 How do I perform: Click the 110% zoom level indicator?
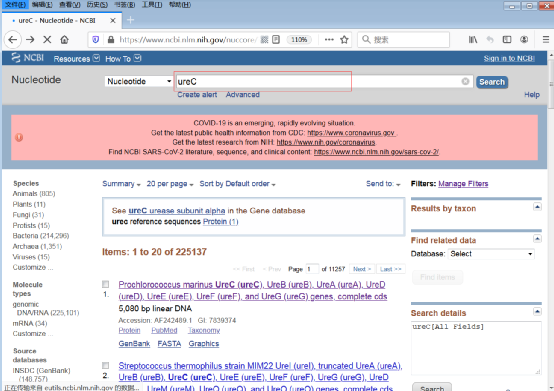[x=299, y=40]
